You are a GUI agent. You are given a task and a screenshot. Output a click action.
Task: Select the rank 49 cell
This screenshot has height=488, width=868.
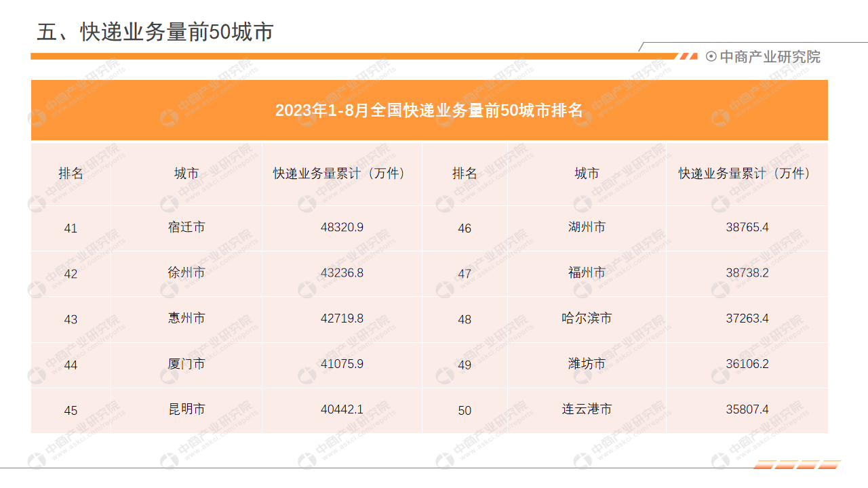click(x=465, y=365)
